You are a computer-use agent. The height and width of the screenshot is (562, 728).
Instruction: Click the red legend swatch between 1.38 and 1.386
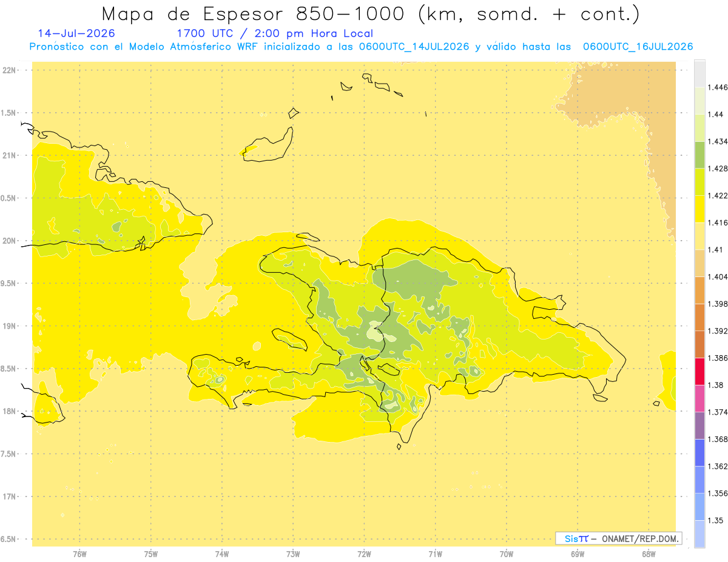(x=699, y=372)
